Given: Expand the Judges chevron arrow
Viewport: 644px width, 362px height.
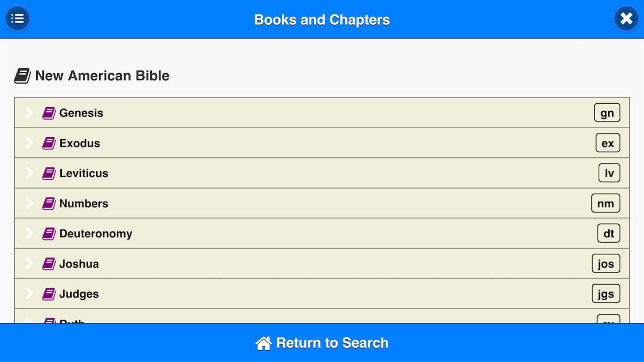Looking at the screenshot, I should 30,294.
